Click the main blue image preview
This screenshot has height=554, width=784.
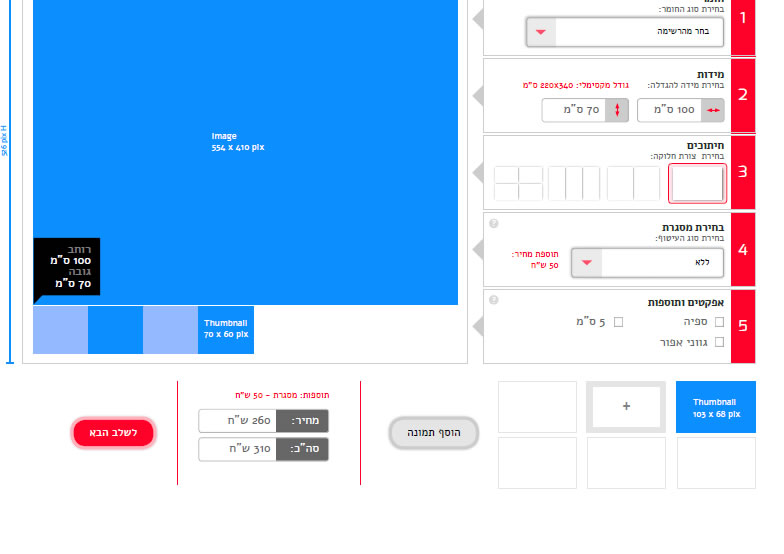tap(246, 150)
